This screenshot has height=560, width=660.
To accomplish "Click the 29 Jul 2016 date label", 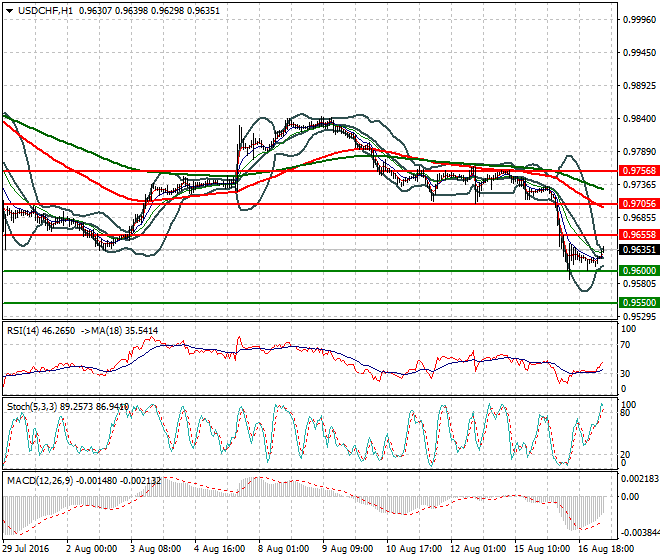I will tap(28, 549).
